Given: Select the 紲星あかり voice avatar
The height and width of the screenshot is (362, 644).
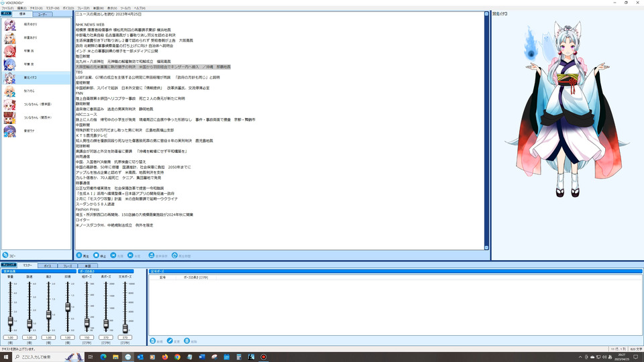Looking at the screenshot, I should click(9, 38).
